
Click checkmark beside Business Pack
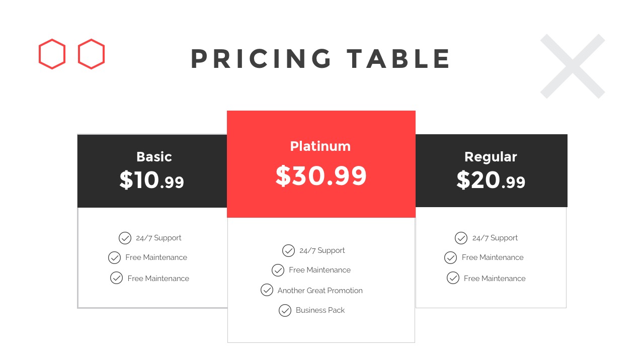pyautogui.click(x=285, y=310)
